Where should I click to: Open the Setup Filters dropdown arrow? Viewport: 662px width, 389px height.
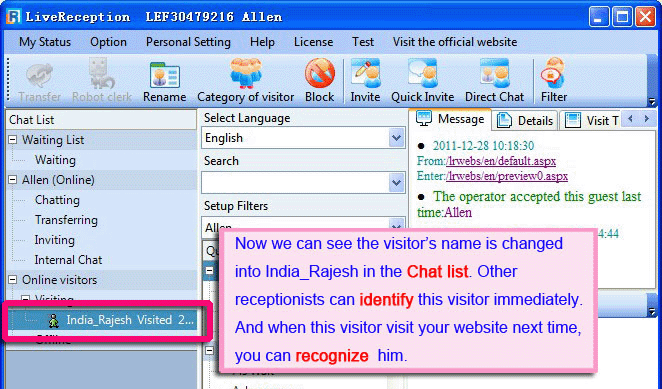tap(396, 224)
